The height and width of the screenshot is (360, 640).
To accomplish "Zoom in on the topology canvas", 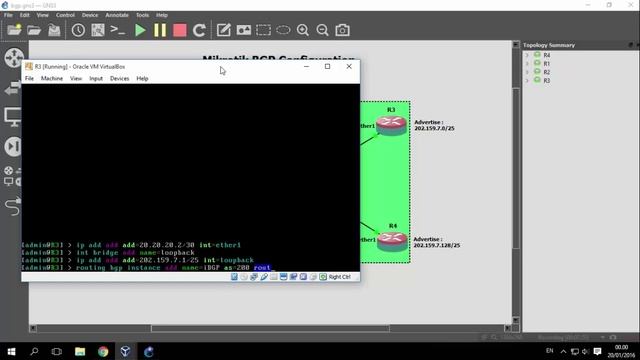I will click(303, 30).
